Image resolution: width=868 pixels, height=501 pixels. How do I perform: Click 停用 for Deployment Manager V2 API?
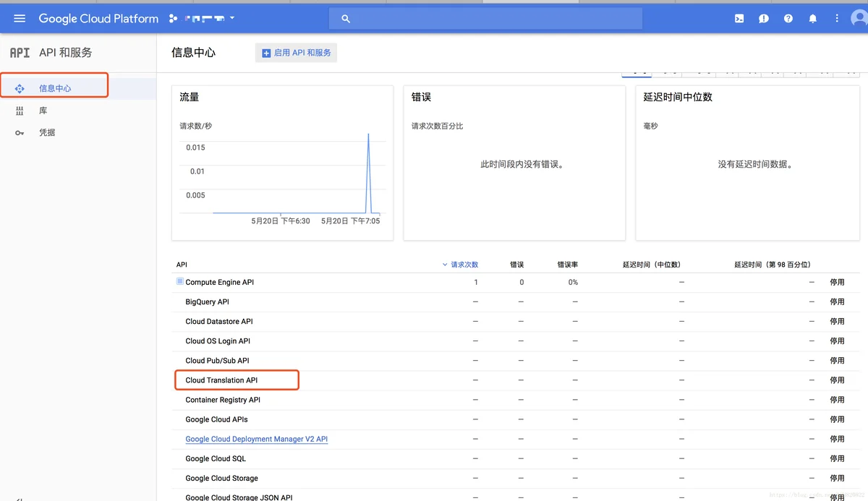tap(837, 439)
